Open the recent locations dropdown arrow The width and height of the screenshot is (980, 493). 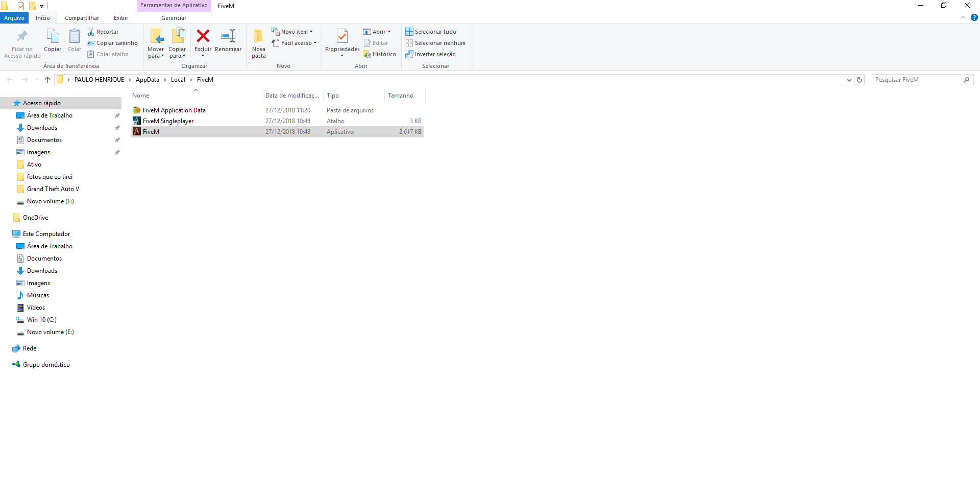[37, 80]
